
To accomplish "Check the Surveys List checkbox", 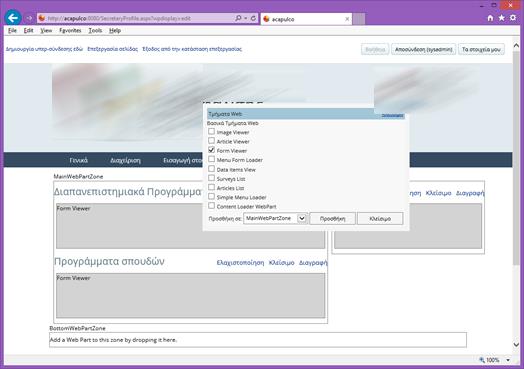I will [212, 178].
